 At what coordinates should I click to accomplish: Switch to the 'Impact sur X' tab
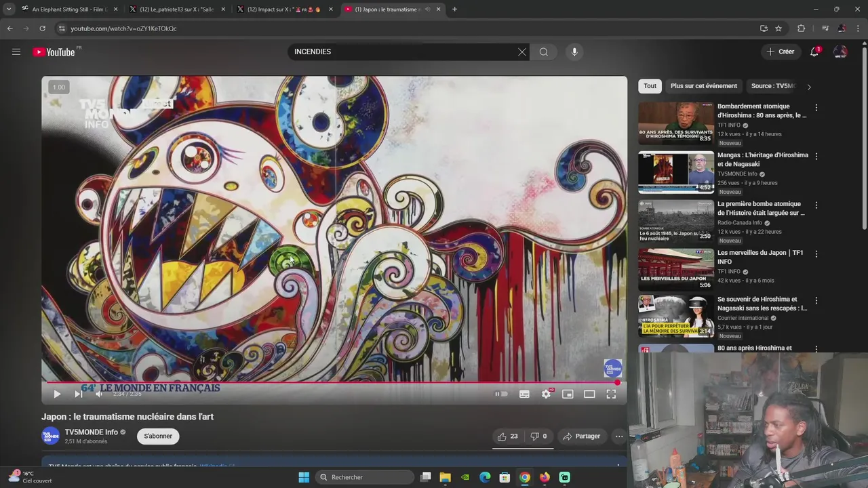[x=283, y=9]
